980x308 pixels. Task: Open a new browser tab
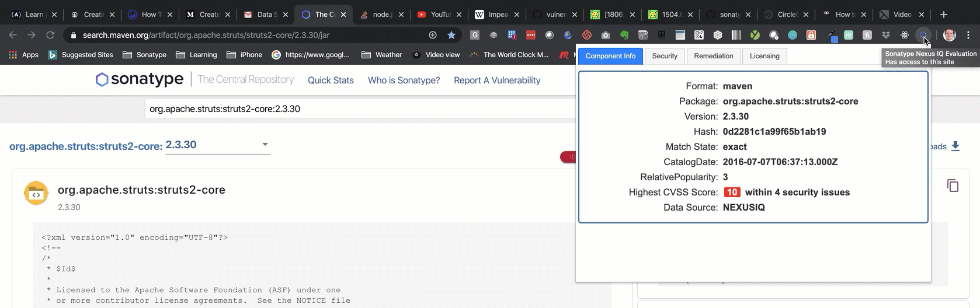click(944, 15)
